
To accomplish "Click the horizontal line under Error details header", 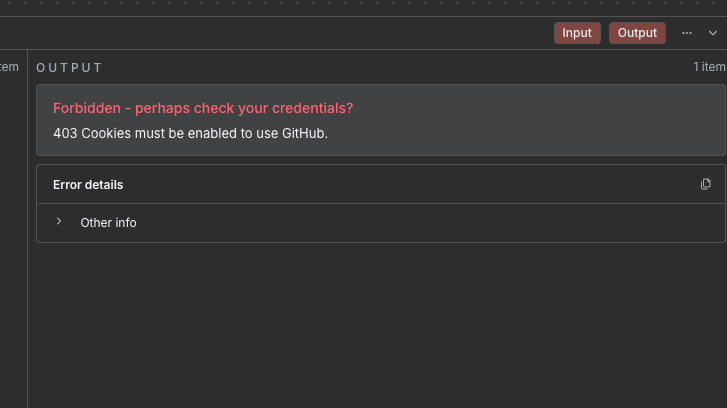I will (380, 204).
